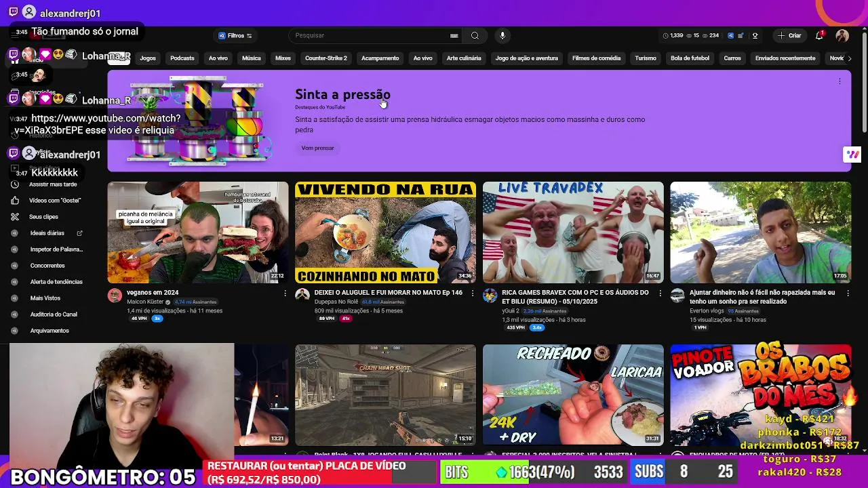Open the Sinta a pressão banner options menu
Viewport: 868px width, 488px height.
[840, 81]
